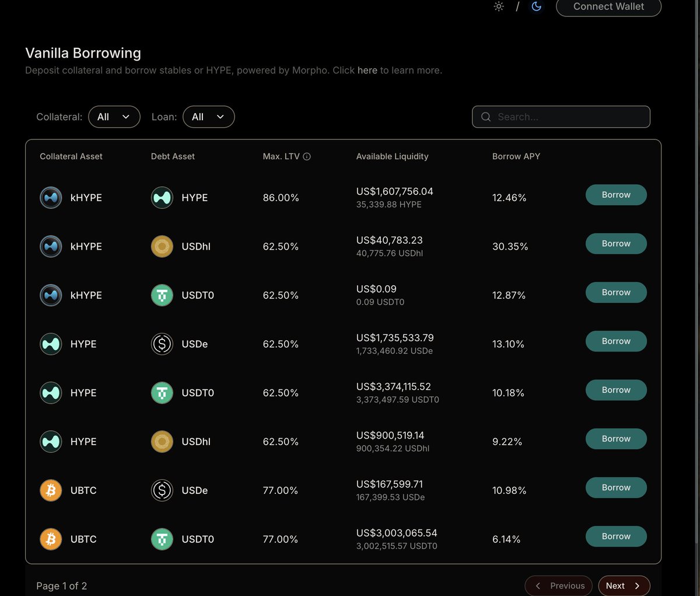Click kHYPE icon in the kHYPE/USDT0 row
The width and height of the screenshot is (700, 596).
(x=51, y=295)
